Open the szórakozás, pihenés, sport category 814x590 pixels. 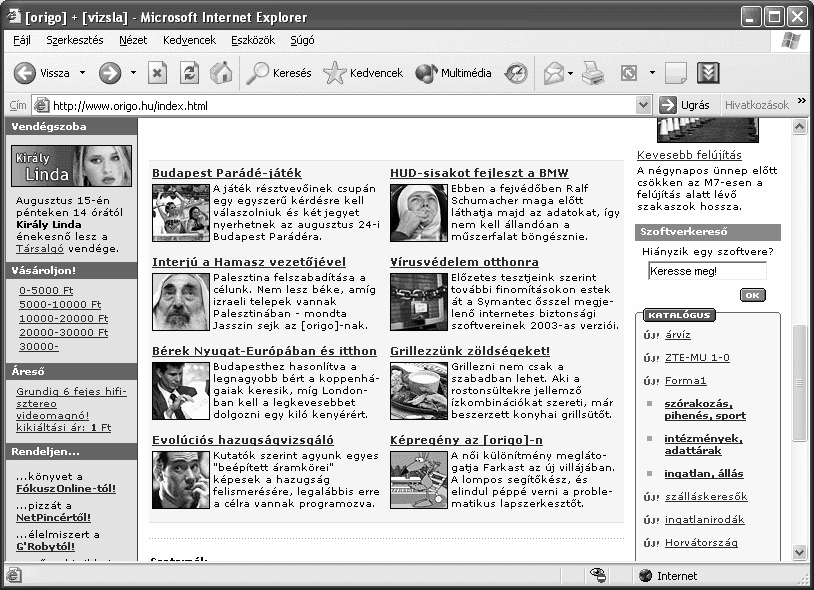point(705,409)
